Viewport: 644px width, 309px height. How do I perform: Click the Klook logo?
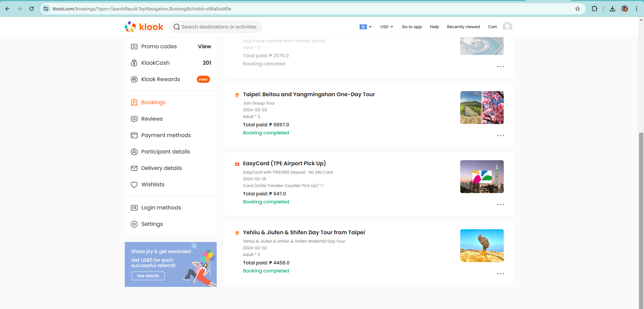click(144, 27)
